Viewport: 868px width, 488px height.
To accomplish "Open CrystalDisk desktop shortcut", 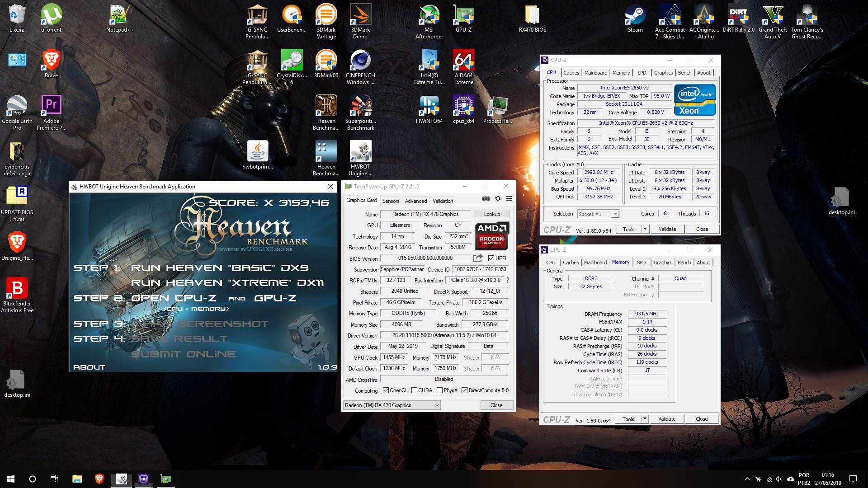I will [x=292, y=67].
